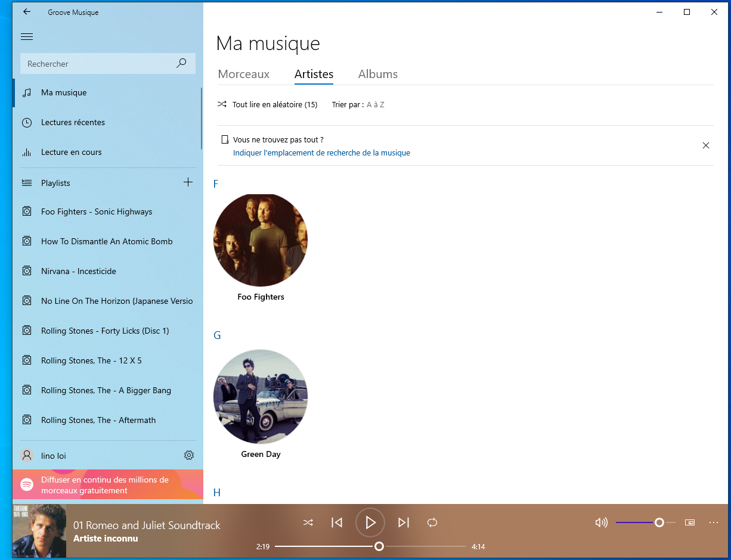Click the Green Day artist name
This screenshot has height=560, width=731.
click(x=261, y=454)
